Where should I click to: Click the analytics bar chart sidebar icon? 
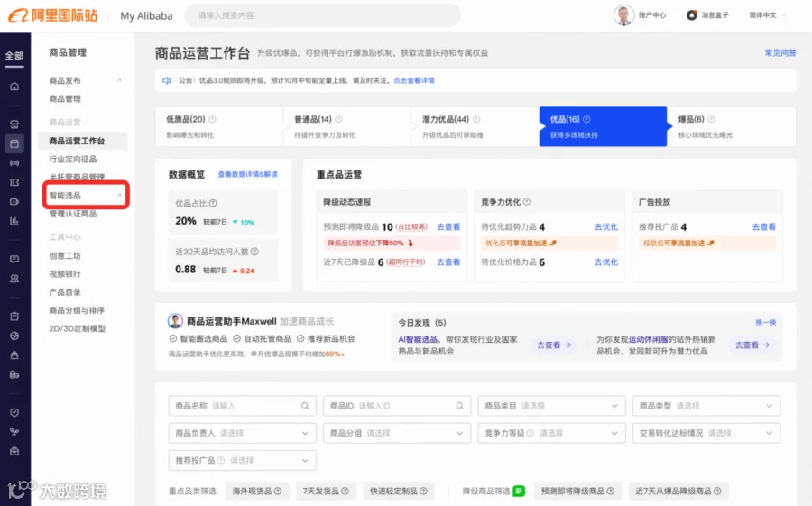point(14,221)
